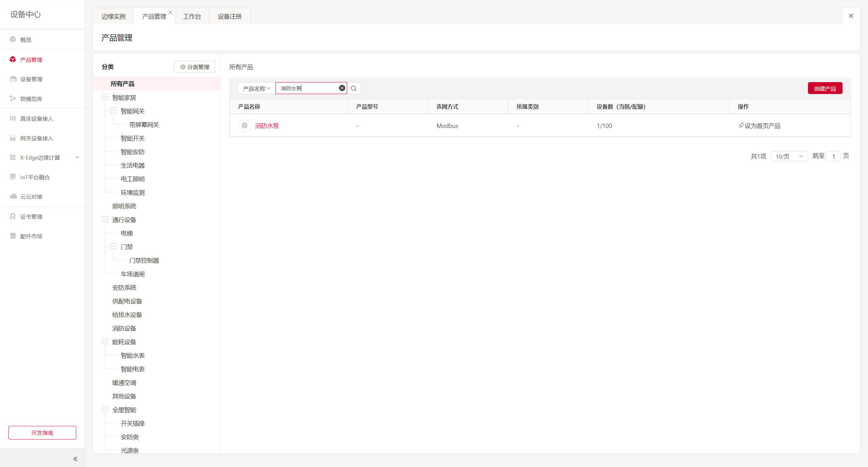This screenshot has width=868, height=467.
Task: Open the 消防水泵 product link
Action: click(267, 126)
